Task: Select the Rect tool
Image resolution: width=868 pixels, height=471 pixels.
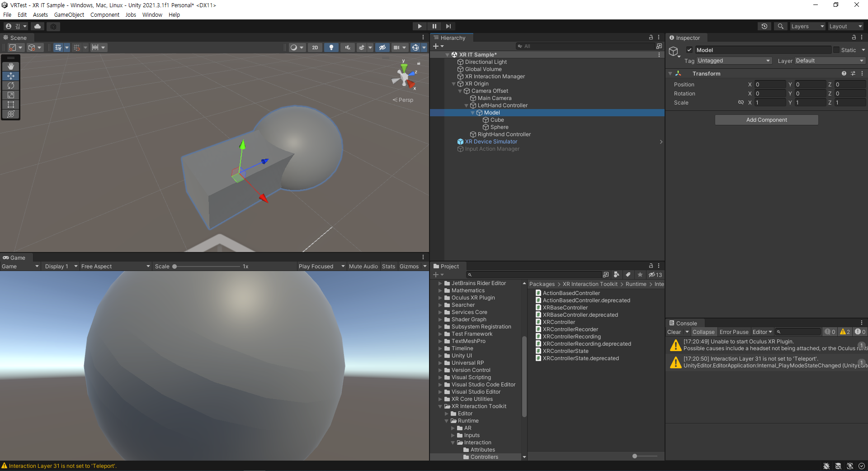Action: coord(11,105)
